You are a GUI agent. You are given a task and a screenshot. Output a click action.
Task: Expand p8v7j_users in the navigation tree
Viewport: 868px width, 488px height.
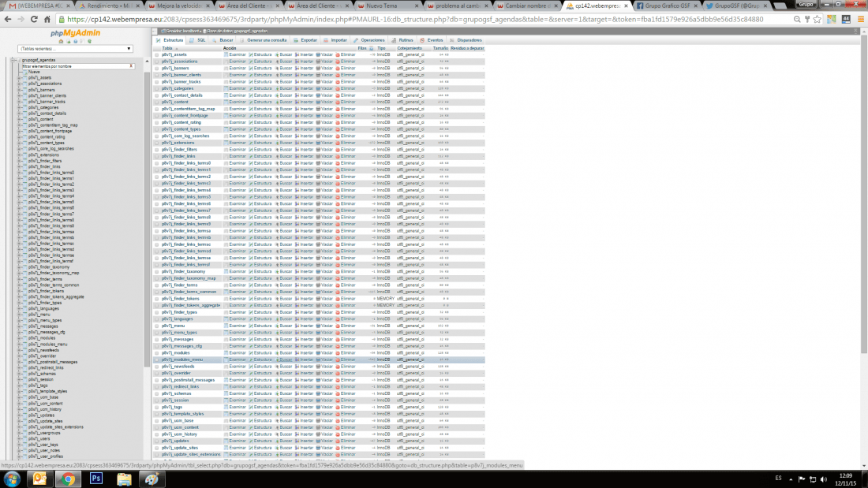tap(21, 439)
